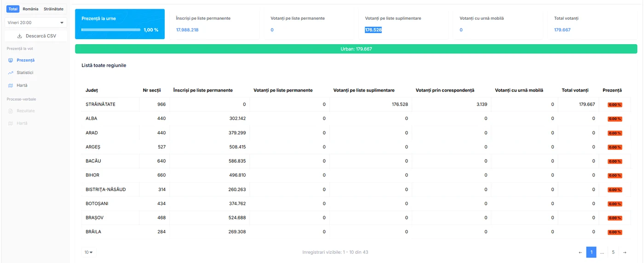Click the Hartă map icon under Procese-verbale

[x=11, y=123]
